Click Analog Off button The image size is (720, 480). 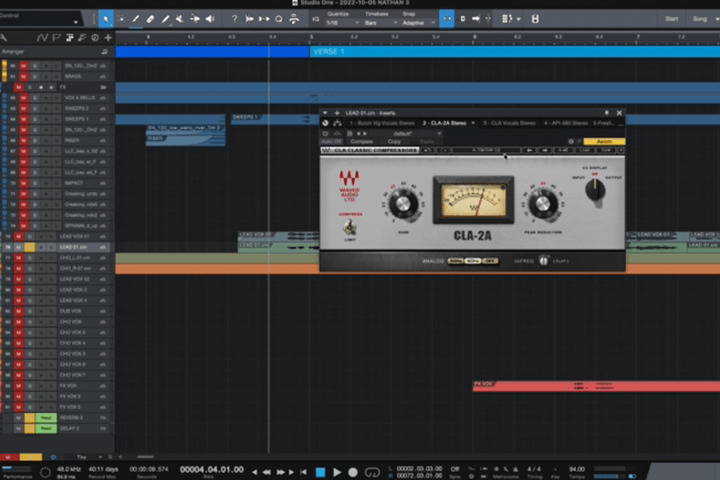[x=489, y=261]
